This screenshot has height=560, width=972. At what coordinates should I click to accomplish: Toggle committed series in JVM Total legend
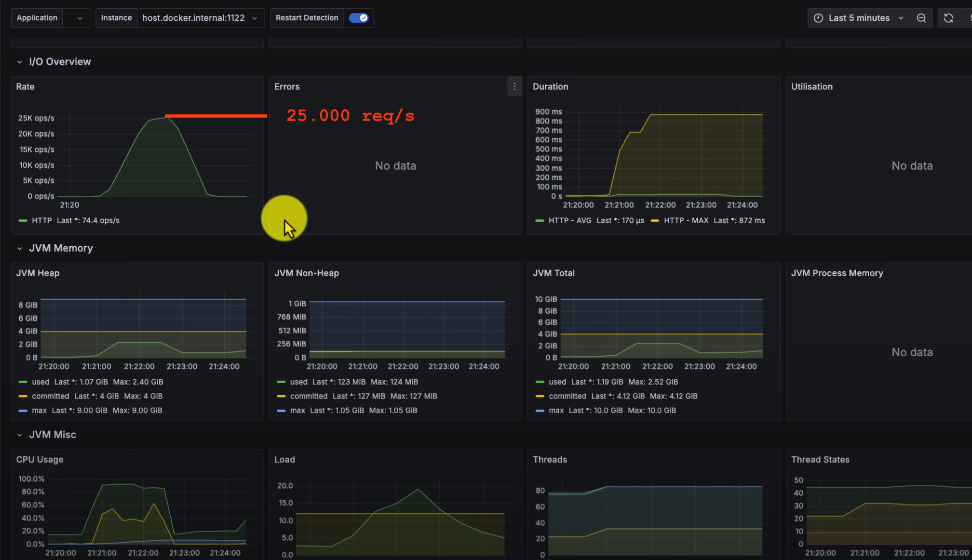pos(567,396)
